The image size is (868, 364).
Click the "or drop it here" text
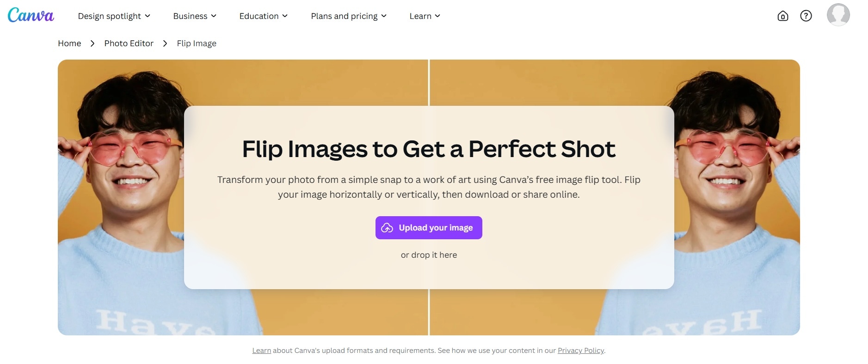pyautogui.click(x=429, y=255)
